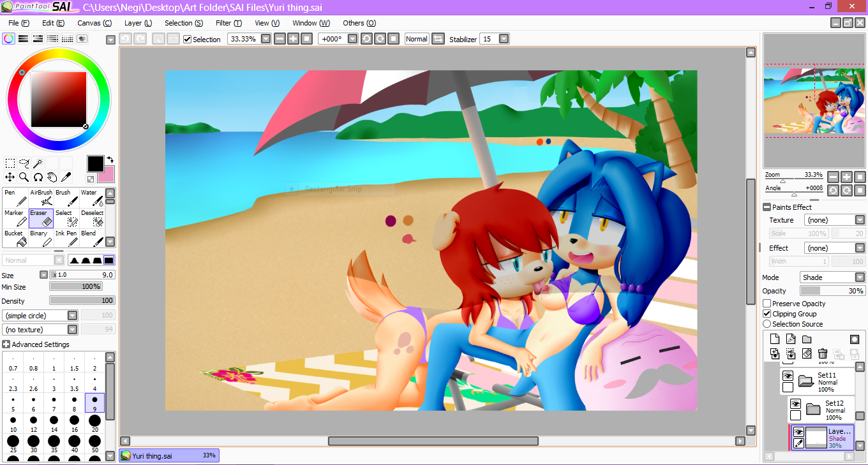Choose Selection Source option

[x=767, y=324]
